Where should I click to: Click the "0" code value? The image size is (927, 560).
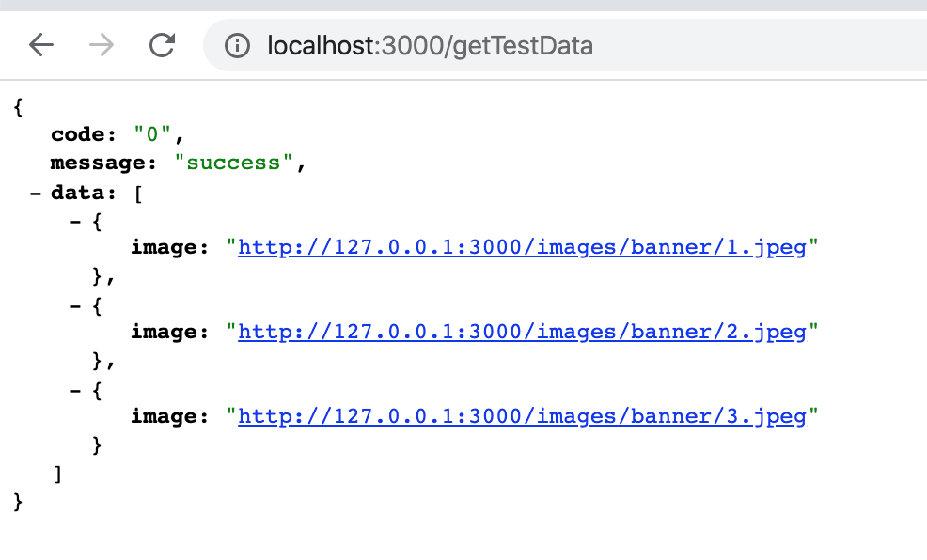click(x=152, y=134)
